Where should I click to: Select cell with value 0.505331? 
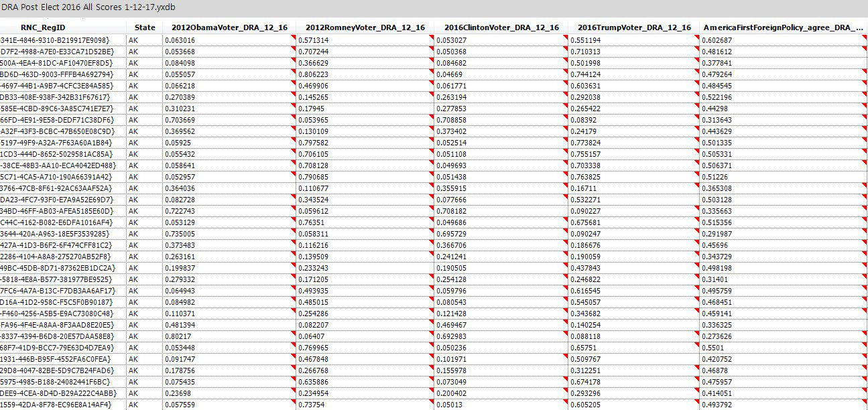pos(784,153)
